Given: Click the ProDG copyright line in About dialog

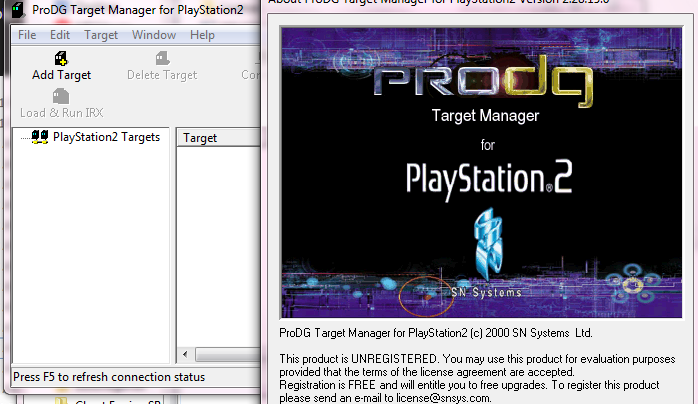Looking at the screenshot, I should tap(436, 333).
